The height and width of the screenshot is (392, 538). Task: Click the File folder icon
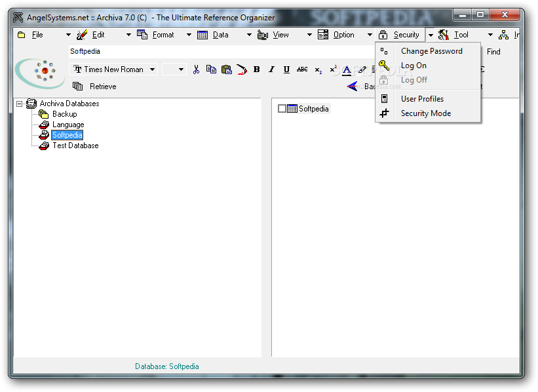tap(21, 35)
